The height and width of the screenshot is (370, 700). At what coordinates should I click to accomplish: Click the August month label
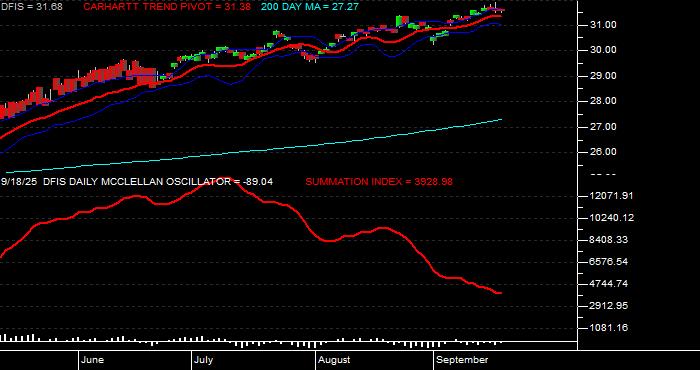tap(334, 360)
